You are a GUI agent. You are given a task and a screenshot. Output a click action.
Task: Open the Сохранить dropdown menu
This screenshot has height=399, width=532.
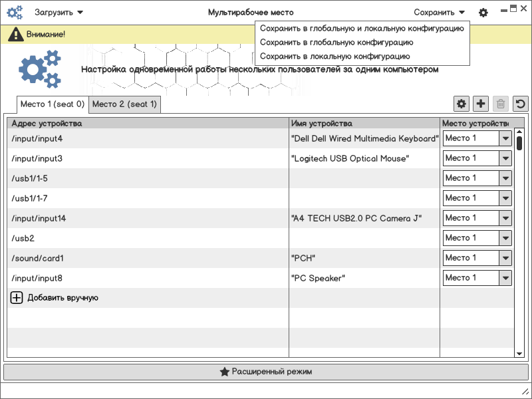pos(439,13)
